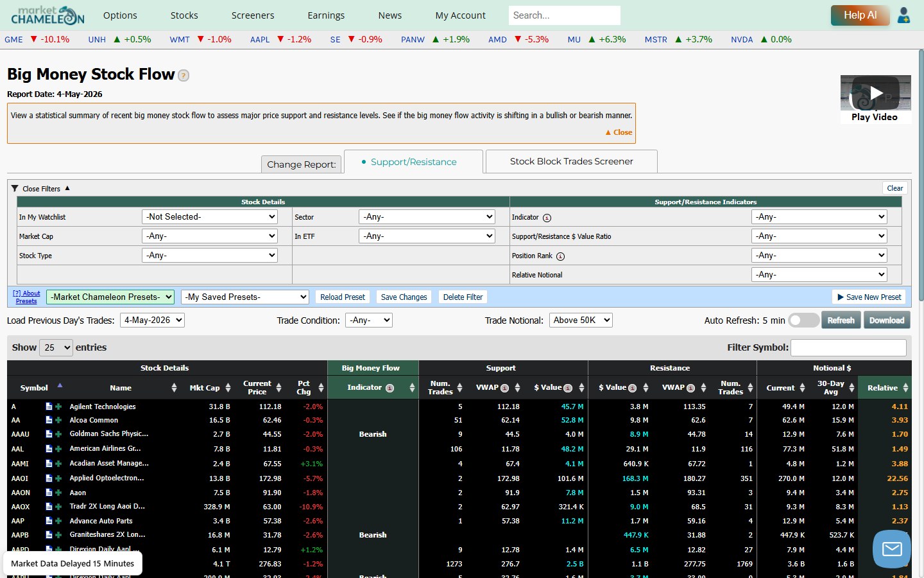
Task: Open the Trade Notional Above 50K dropdown
Action: (x=581, y=320)
